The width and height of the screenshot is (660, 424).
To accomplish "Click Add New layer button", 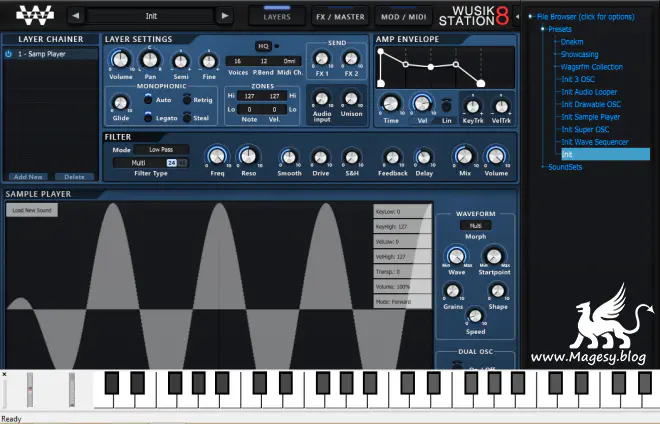I will [x=28, y=177].
